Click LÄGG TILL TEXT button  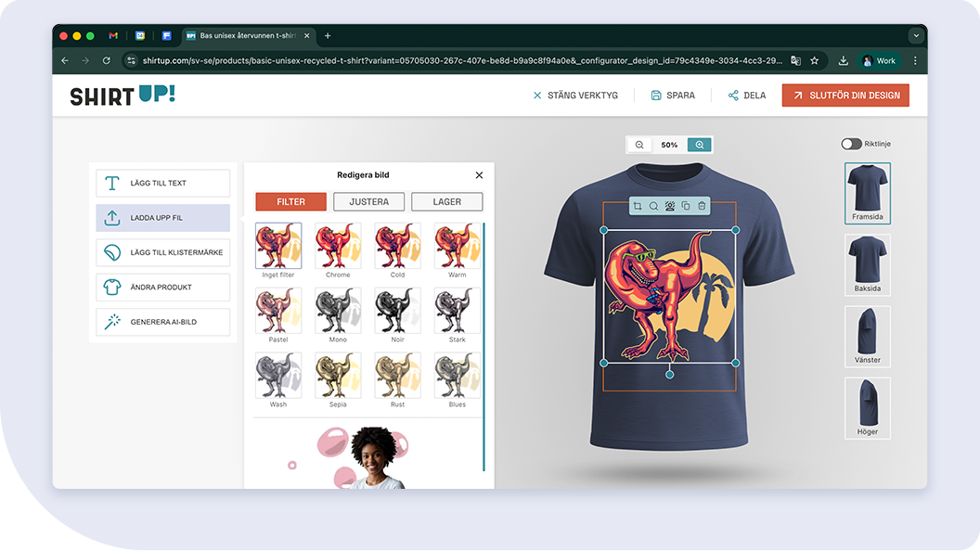(x=163, y=183)
